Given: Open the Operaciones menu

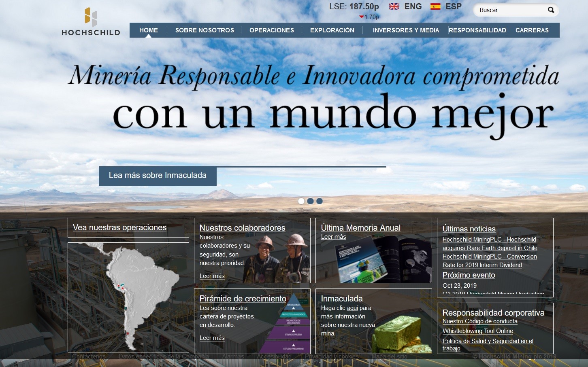Looking at the screenshot, I should (272, 30).
